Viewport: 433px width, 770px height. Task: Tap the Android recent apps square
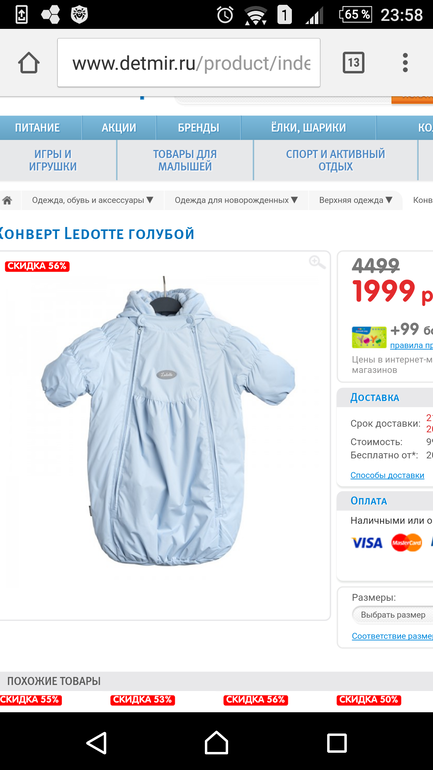337,742
